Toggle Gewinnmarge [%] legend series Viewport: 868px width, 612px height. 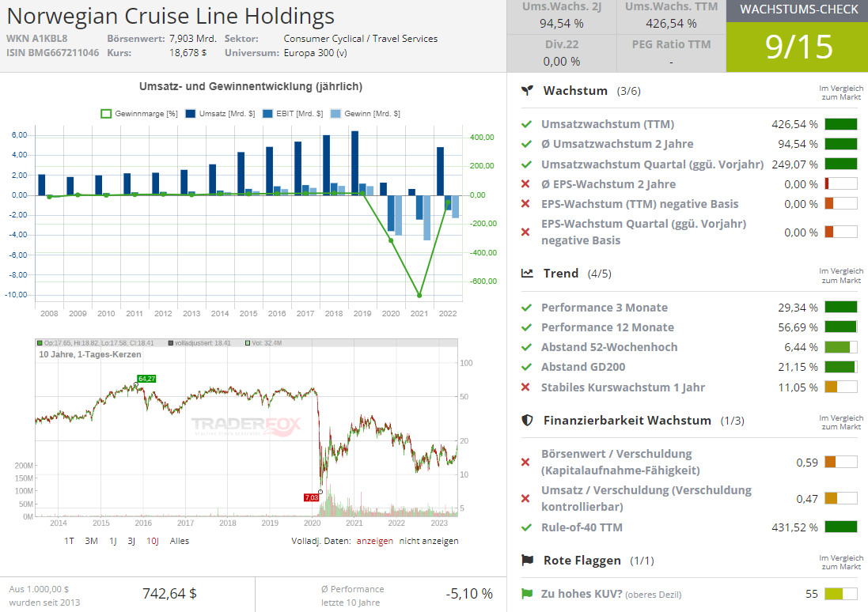tap(139, 113)
